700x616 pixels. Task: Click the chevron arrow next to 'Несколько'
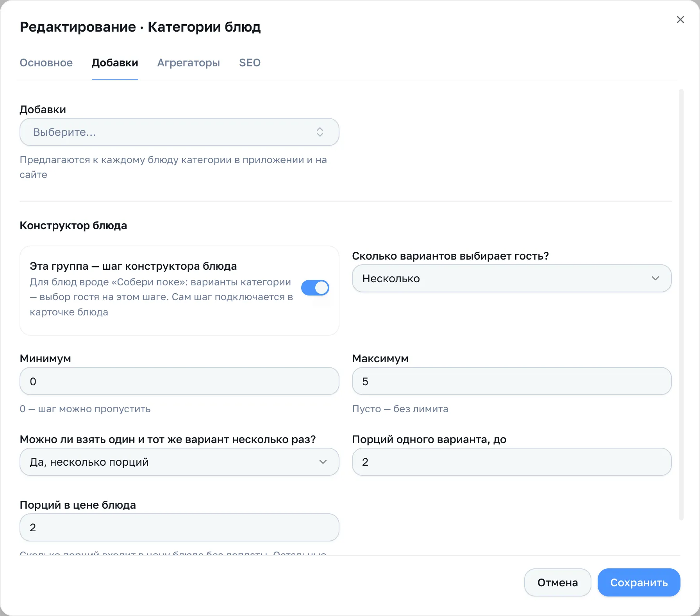[655, 278]
